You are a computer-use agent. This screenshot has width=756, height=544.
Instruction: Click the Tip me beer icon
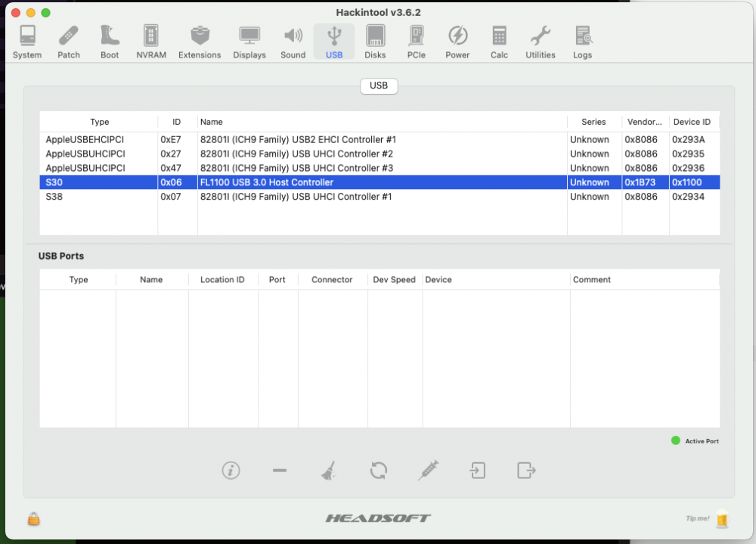722,519
